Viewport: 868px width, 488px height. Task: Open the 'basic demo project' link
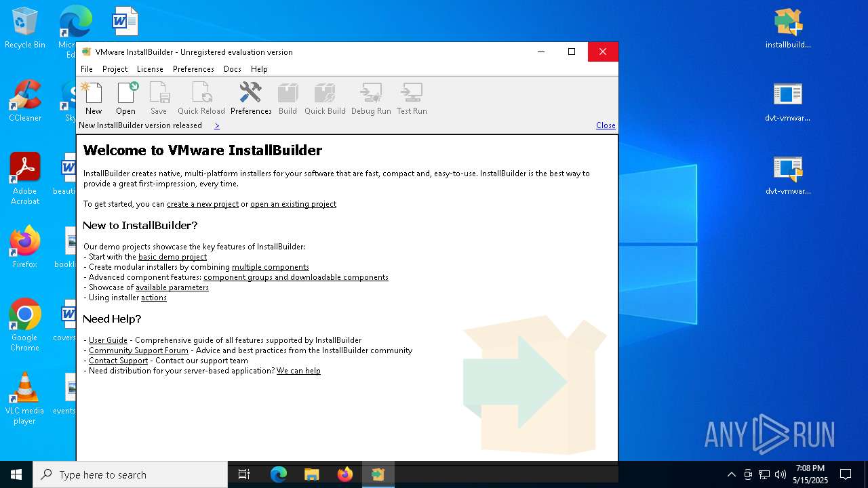172,257
